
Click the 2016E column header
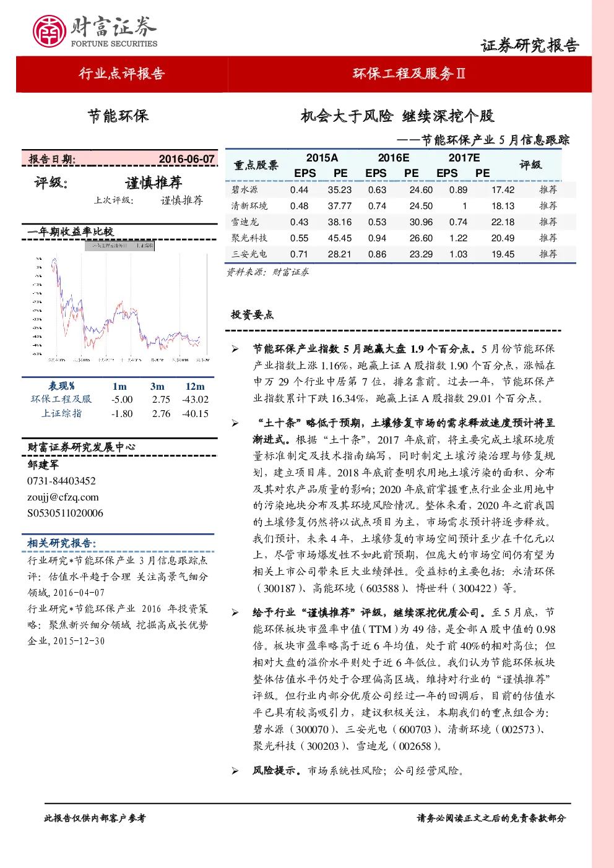394,158
